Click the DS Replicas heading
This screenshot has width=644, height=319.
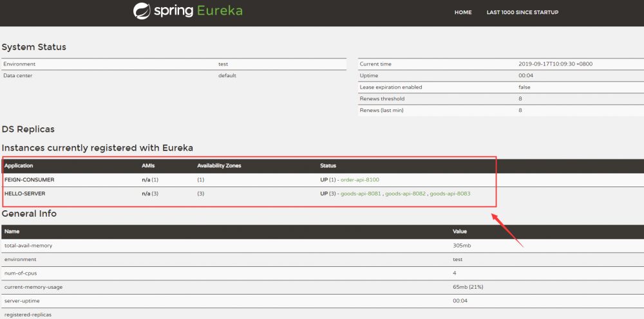[x=28, y=129]
